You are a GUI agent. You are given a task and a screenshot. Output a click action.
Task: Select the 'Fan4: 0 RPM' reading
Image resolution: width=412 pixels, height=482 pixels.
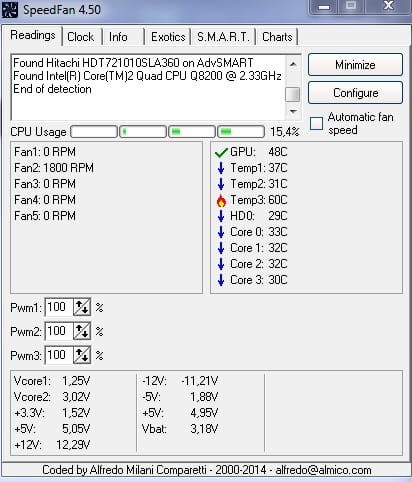pyautogui.click(x=45, y=200)
